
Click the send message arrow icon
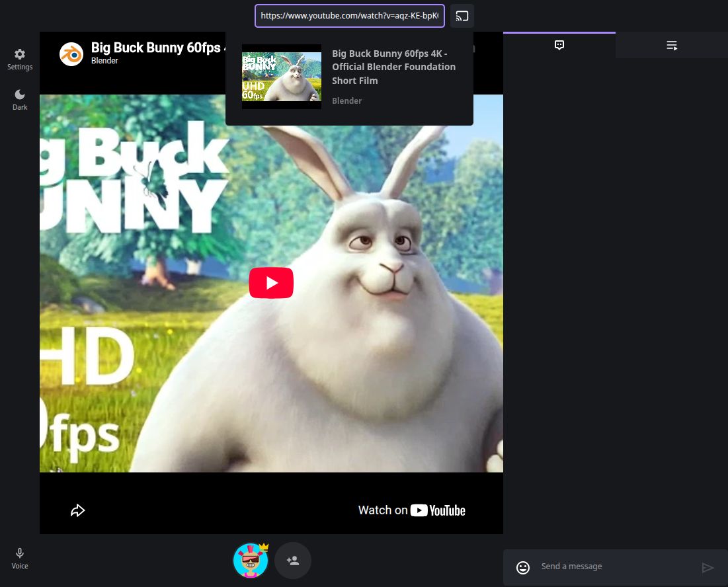point(707,568)
